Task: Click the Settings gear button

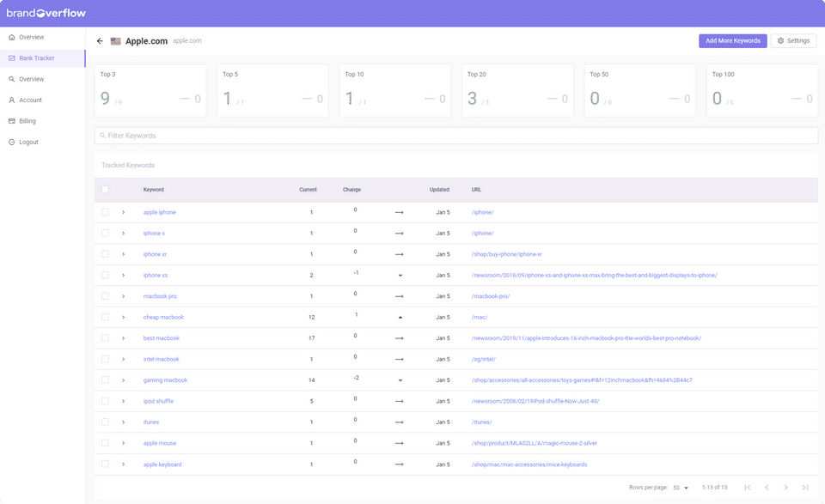Action: 793,40
